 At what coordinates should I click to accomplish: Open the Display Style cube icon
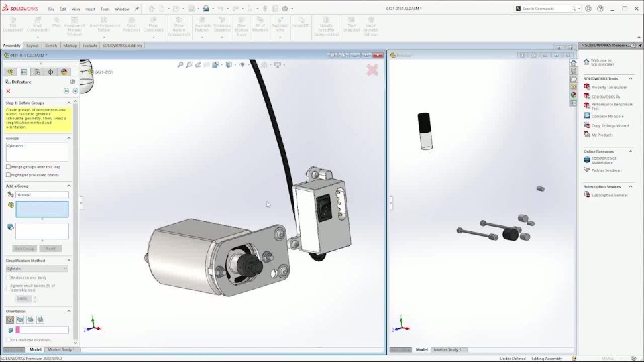pos(229,65)
